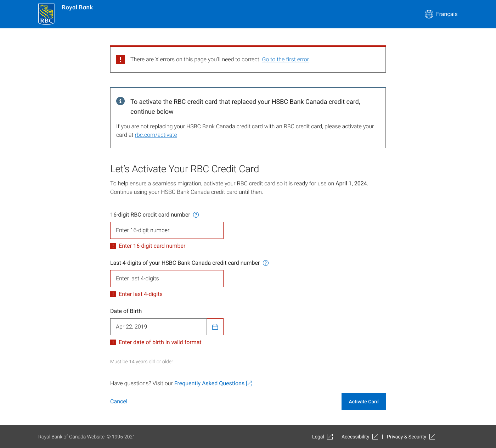The height and width of the screenshot is (448, 496).
Task: Open the Frequently Asked Questions link
Action: point(209,383)
